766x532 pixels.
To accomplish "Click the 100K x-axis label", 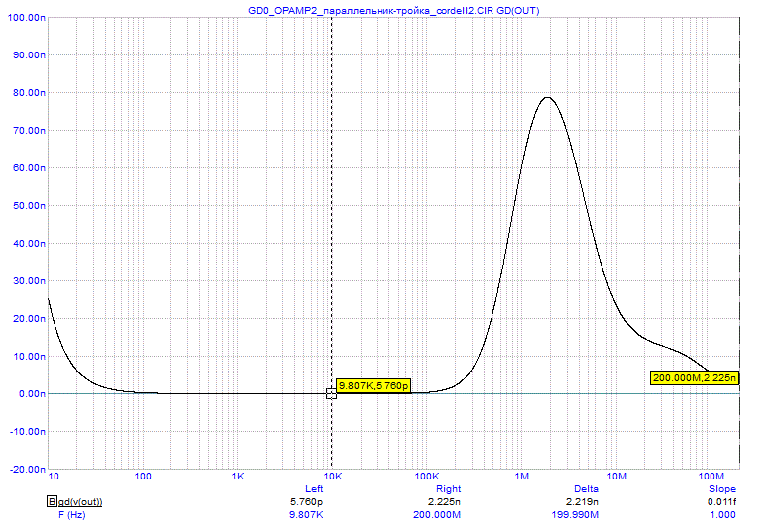I will [x=427, y=477].
